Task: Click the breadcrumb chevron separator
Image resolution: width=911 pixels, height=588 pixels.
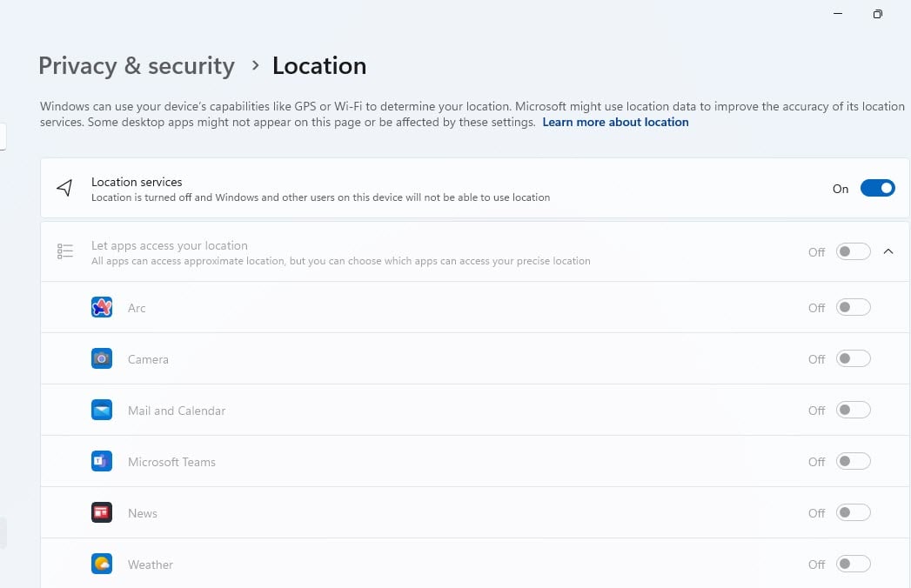Action: pos(254,65)
